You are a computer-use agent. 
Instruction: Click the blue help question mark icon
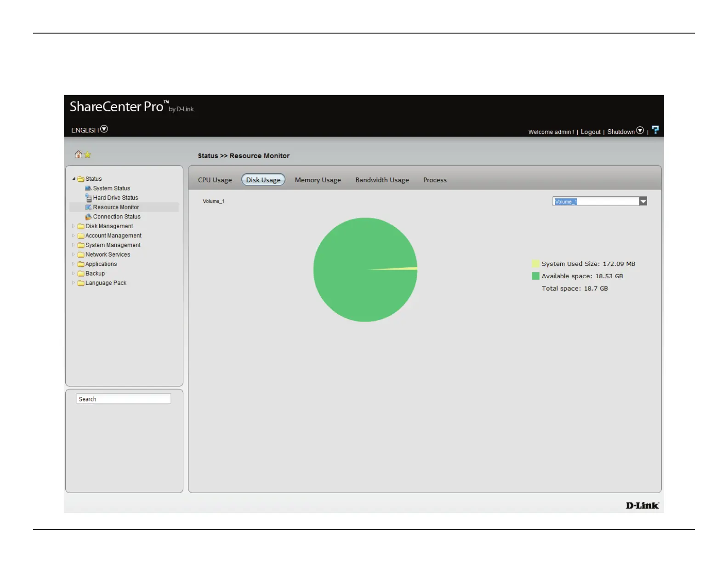tap(655, 130)
